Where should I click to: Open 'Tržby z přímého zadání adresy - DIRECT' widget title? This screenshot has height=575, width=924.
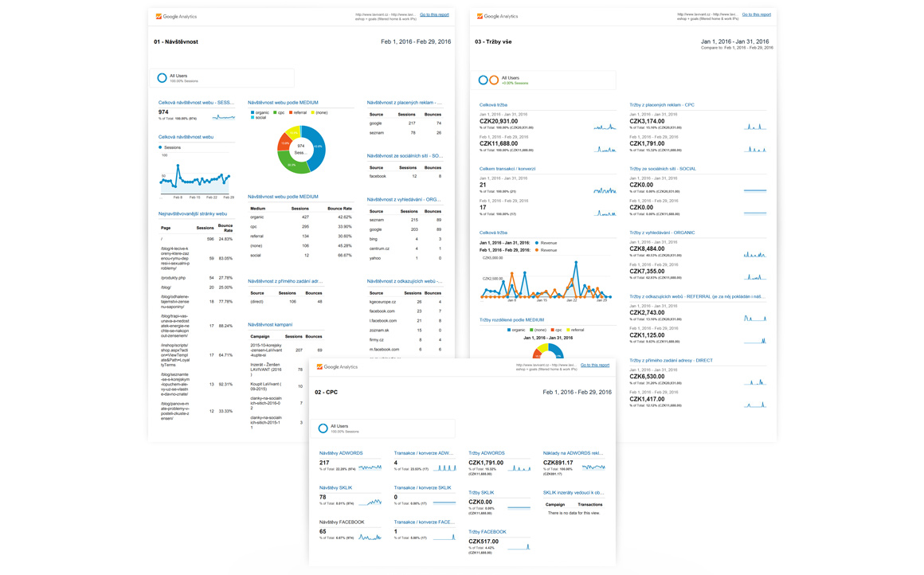pos(671,361)
